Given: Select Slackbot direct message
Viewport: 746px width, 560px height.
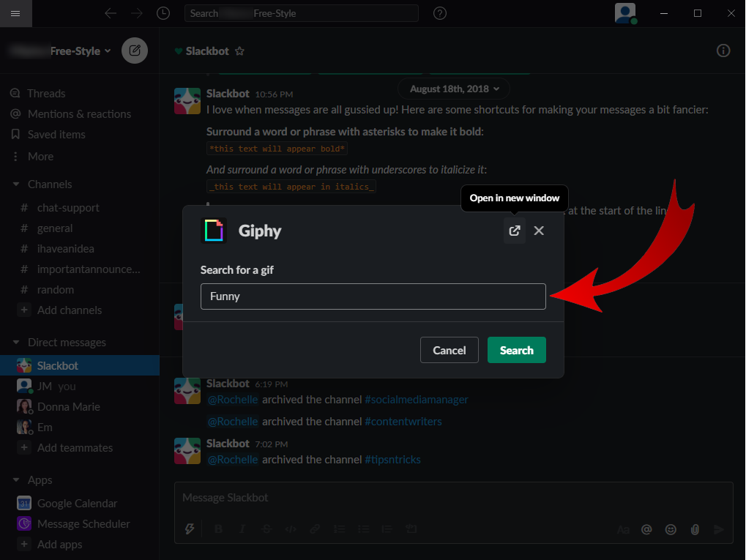Looking at the screenshot, I should [80, 365].
